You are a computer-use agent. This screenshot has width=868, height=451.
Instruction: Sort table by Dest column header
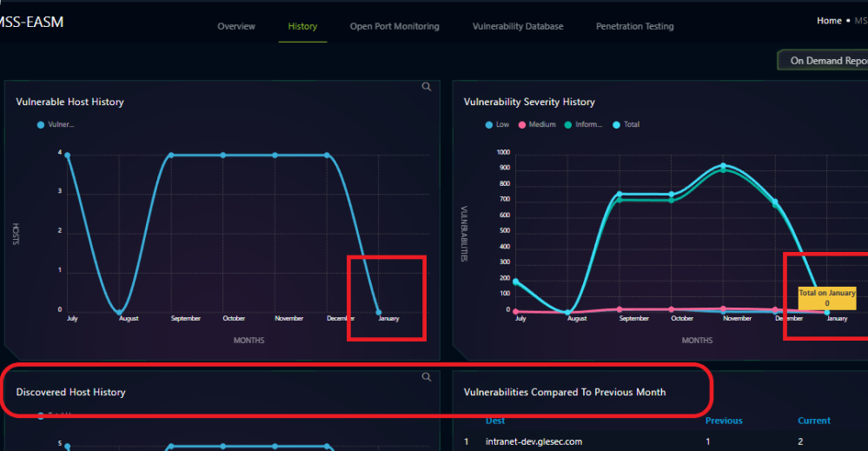pyautogui.click(x=495, y=421)
